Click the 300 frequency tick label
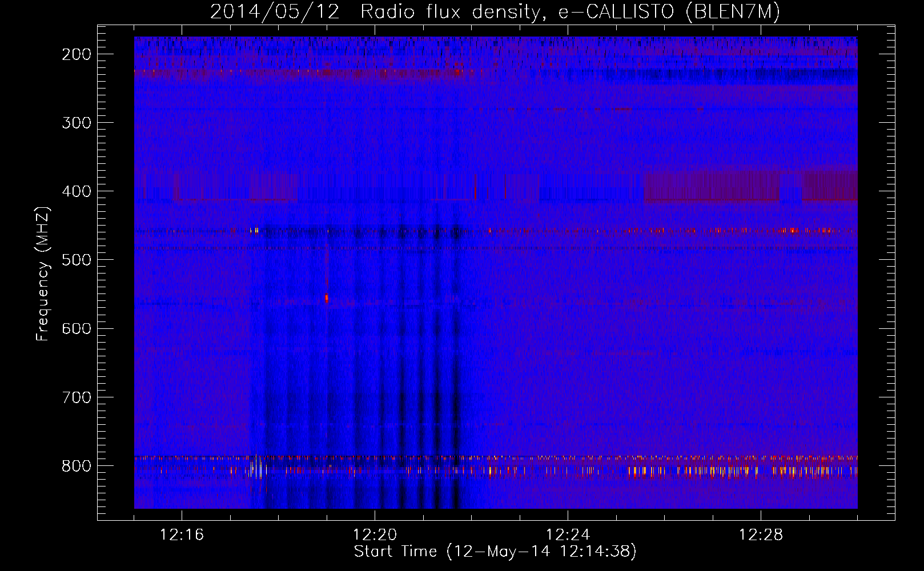924x571 pixels. point(77,123)
